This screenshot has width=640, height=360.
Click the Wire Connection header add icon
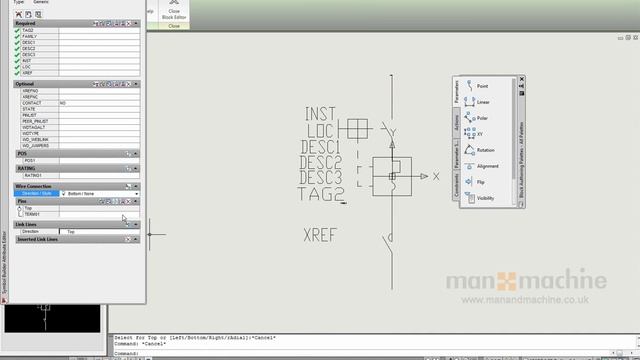pos(128,186)
